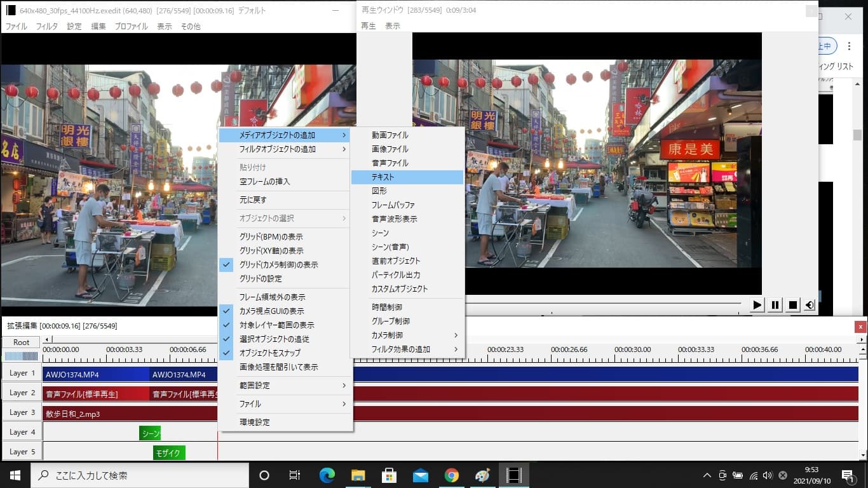This screenshot has width=868, height=488.
Task: Click the Play button in playback window
Action: point(757,305)
